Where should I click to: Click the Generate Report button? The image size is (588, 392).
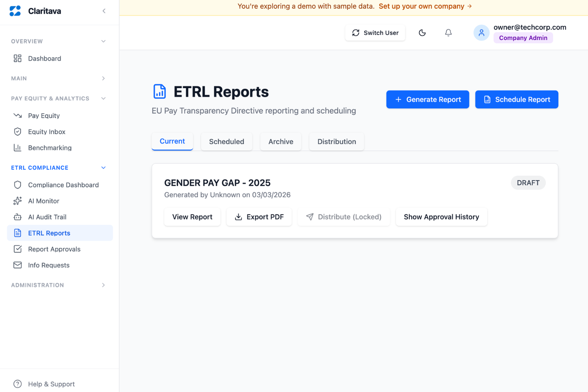coord(428,100)
